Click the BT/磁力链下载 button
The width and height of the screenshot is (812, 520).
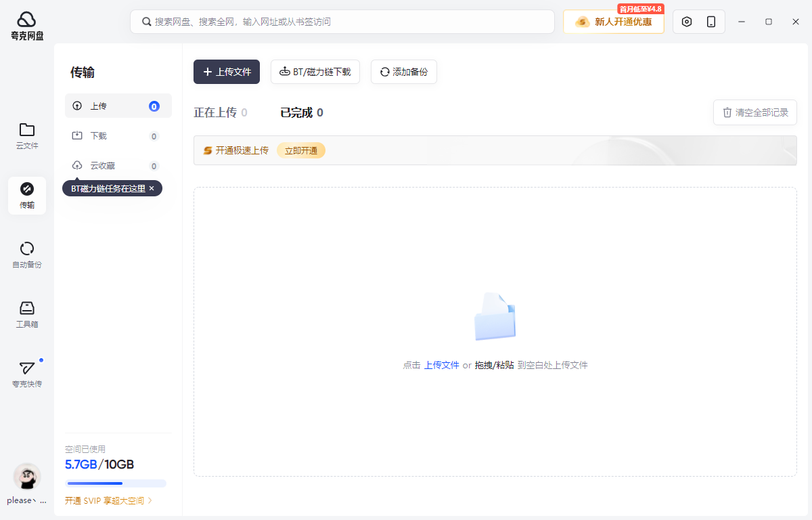(x=315, y=72)
